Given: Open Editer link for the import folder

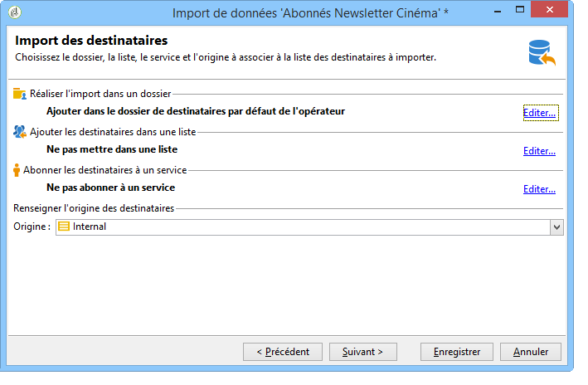Looking at the screenshot, I should [x=539, y=113].
